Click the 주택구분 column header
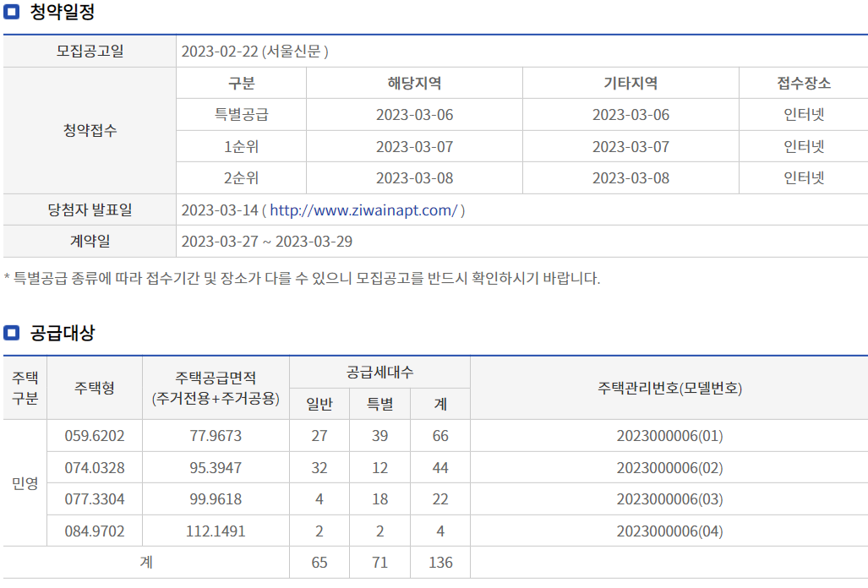The image size is (868, 588). coord(25,388)
